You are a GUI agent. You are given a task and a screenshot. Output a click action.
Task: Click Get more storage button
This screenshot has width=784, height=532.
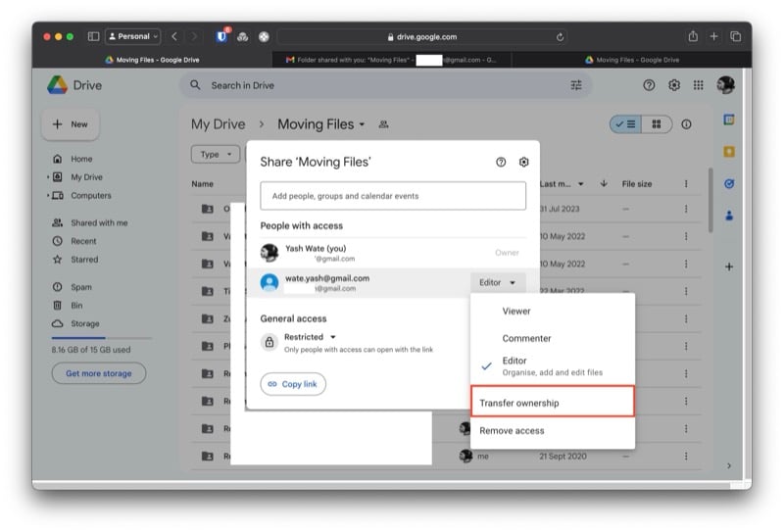coord(99,373)
